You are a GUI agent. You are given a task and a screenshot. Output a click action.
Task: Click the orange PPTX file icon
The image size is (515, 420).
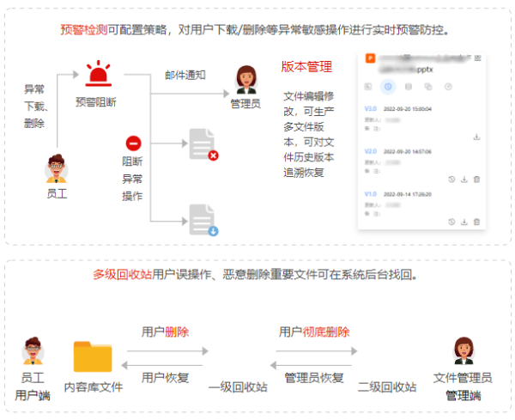[370, 60]
